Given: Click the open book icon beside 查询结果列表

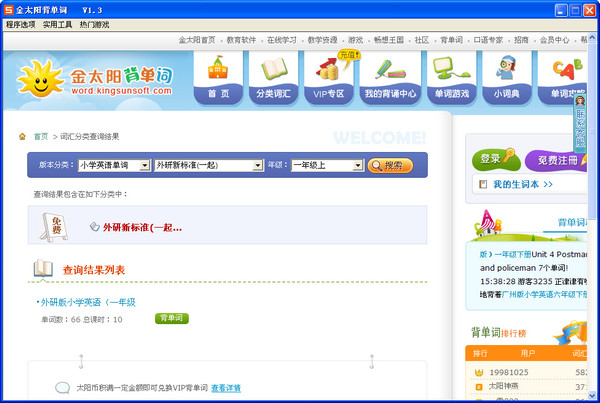Looking at the screenshot, I should (43, 268).
